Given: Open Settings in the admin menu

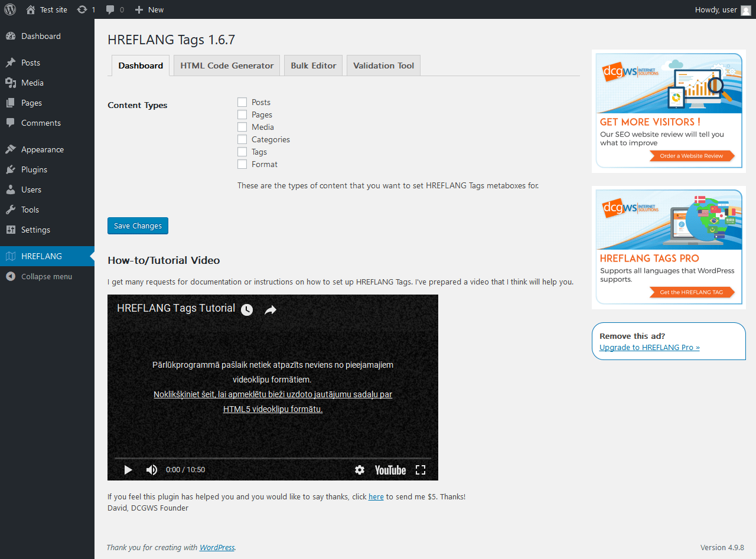Looking at the screenshot, I should point(47,230).
